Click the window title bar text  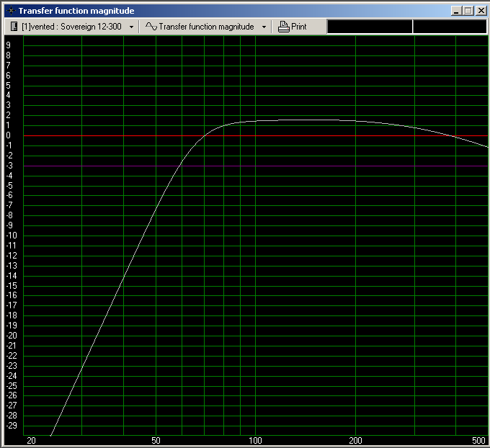click(x=76, y=11)
